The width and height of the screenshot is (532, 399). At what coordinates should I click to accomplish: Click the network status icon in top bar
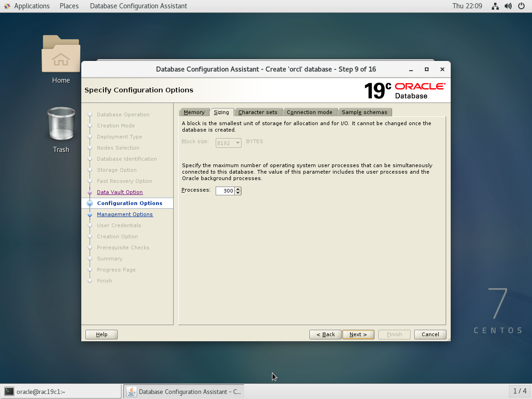point(495,6)
